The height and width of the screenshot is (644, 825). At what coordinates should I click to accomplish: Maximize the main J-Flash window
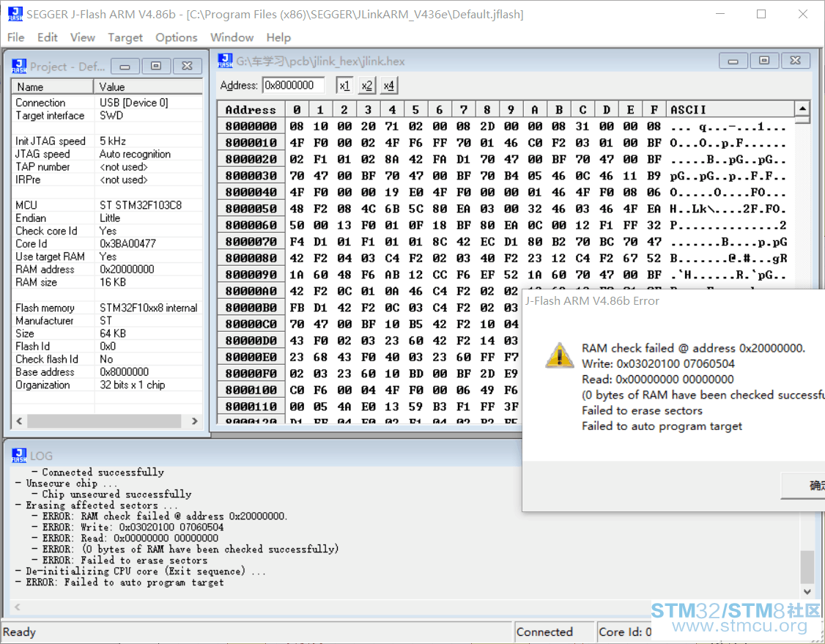pos(761,14)
